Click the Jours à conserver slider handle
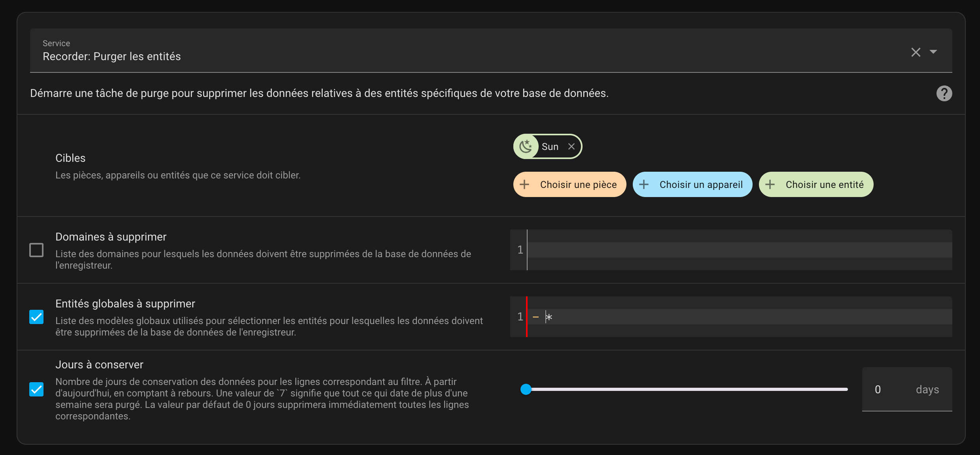 tap(526, 389)
